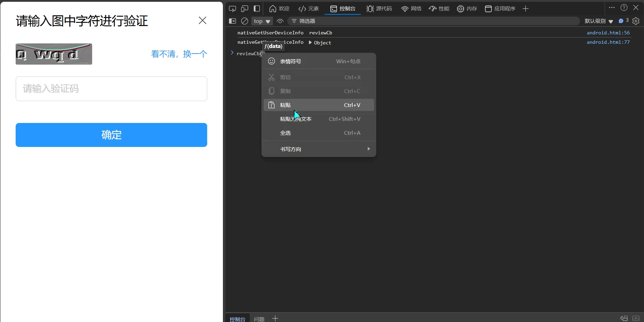Open the 默认级别 log level dropdown
The height and width of the screenshot is (322, 644).
pyautogui.click(x=598, y=21)
